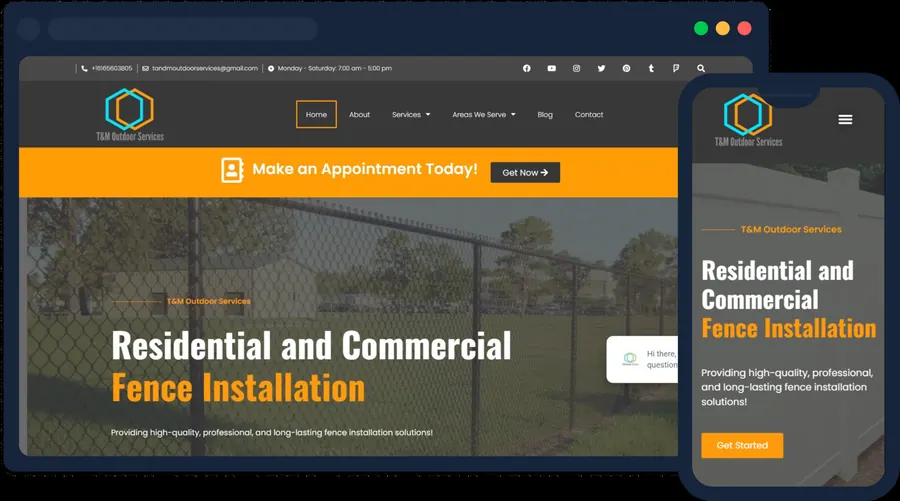
Task: Click desktop Residential and Commercial heading
Action: [x=311, y=345]
